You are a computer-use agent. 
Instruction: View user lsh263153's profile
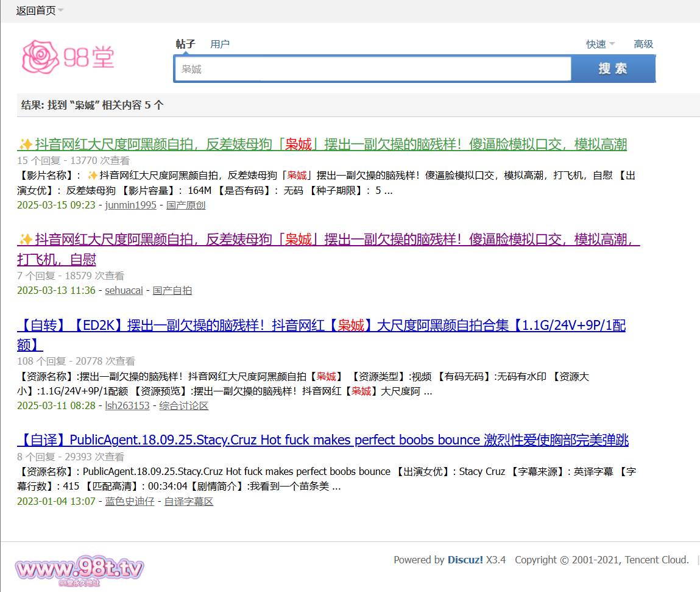[x=127, y=406]
